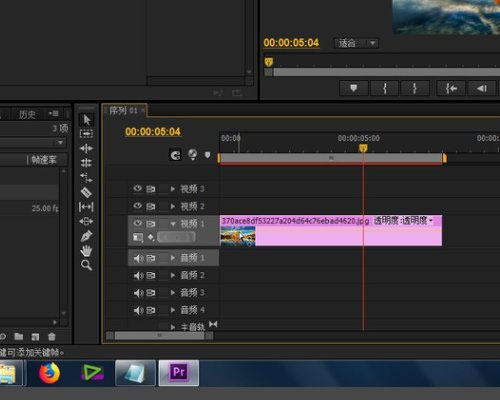The image size is (500, 400).
Task: Expand the 主音轨 master track
Action: (x=173, y=327)
